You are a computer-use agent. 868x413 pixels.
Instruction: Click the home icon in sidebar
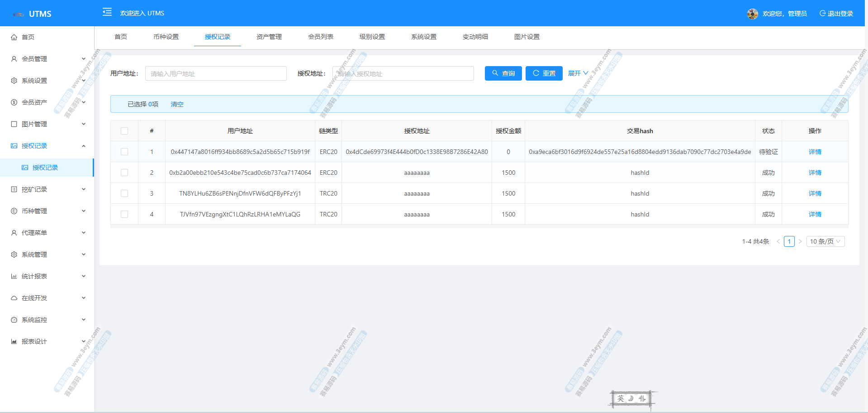coord(14,37)
